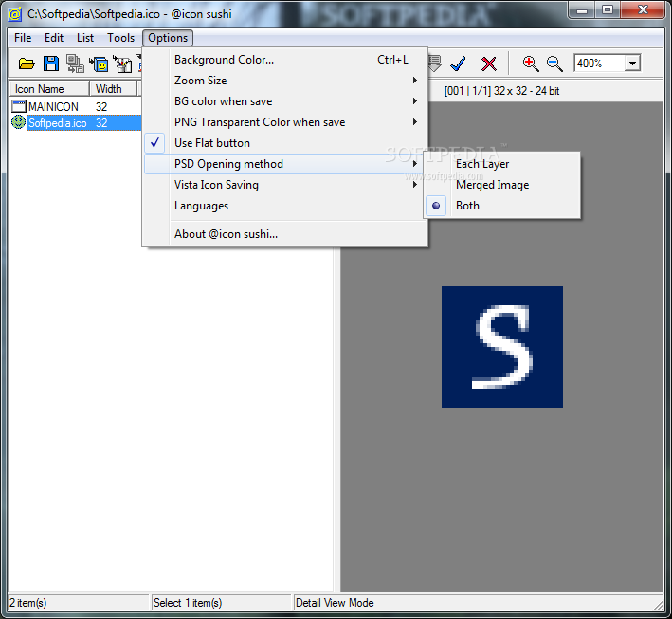Screen dimensions: 672x619
Task: Open the Languages menu entry
Action: [286, 206]
